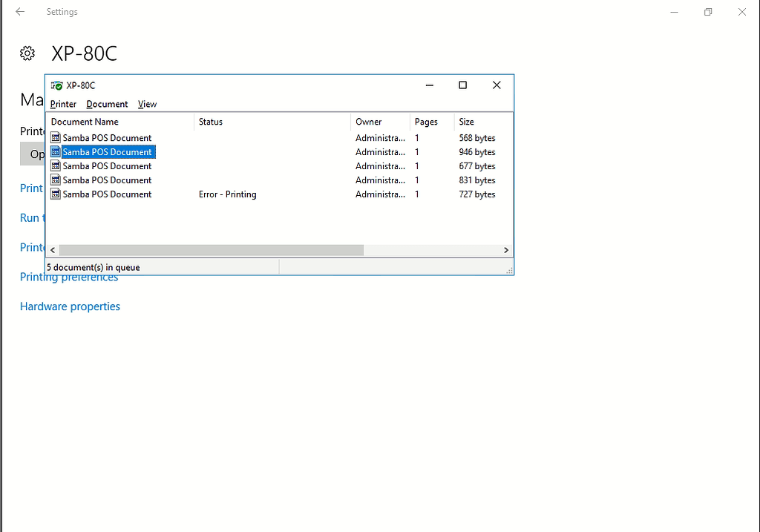Click the document icon of the 568 bytes job

(x=56, y=138)
